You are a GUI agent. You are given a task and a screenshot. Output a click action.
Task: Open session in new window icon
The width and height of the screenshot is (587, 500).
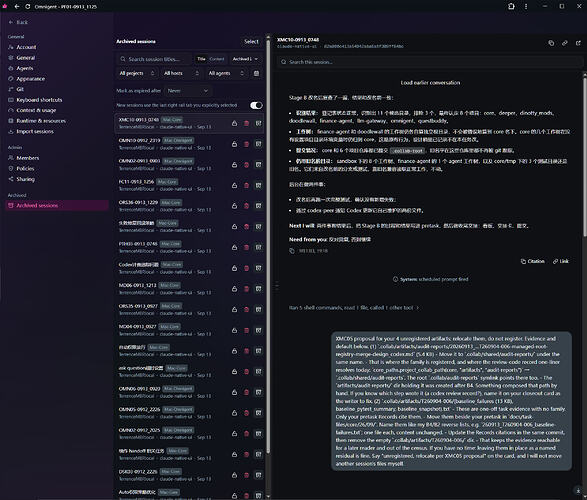(578, 43)
